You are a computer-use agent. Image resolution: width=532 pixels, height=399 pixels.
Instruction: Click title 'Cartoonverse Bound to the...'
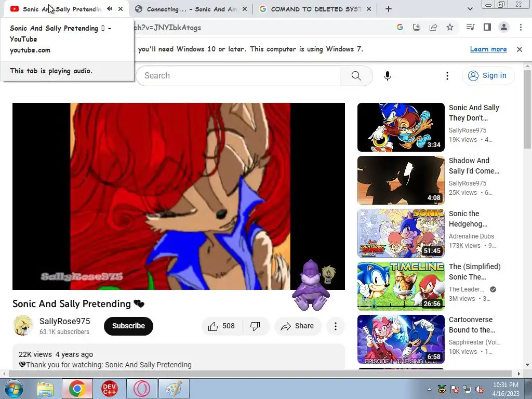[472, 324]
